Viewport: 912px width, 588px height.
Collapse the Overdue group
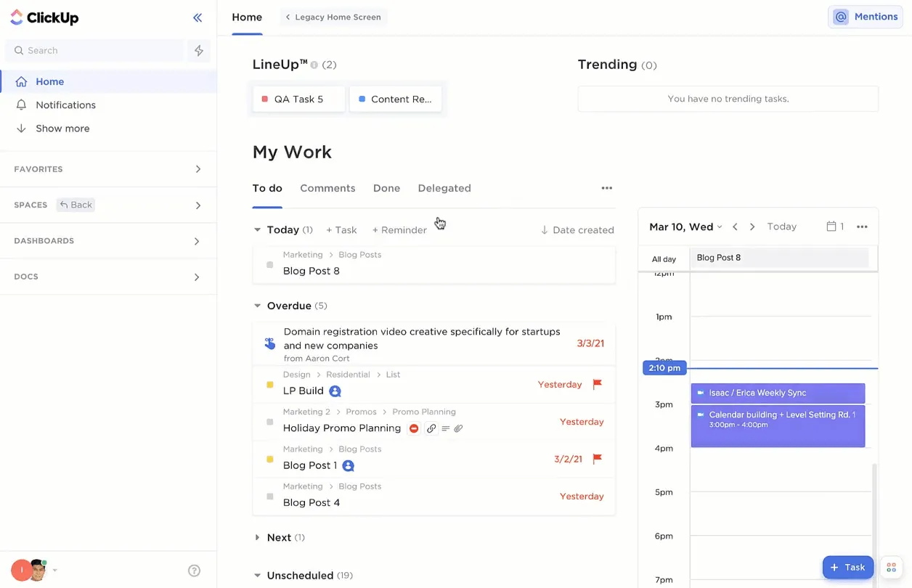tap(257, 306)
